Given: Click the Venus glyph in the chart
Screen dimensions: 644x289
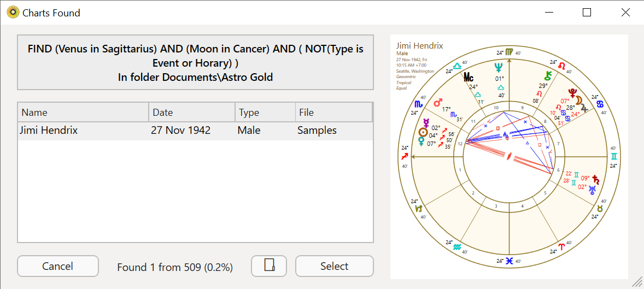Looking at the screenshot, I should (x=421, y=141).
